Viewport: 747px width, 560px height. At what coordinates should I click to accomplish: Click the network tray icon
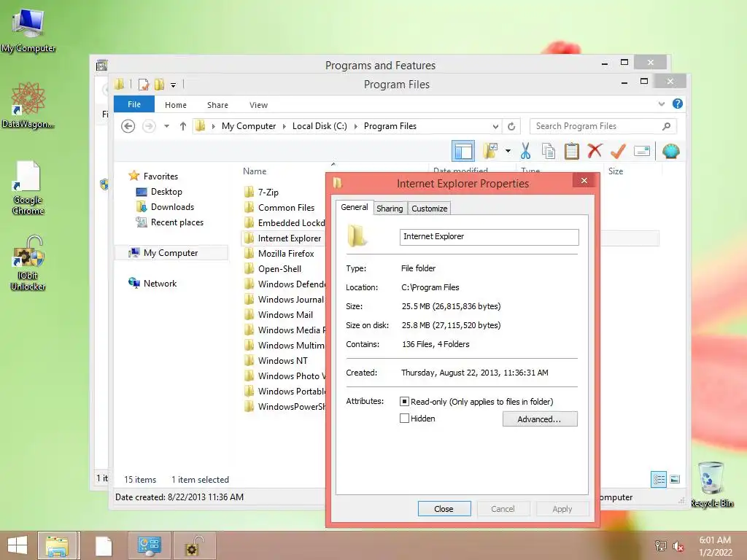[661, 546]
